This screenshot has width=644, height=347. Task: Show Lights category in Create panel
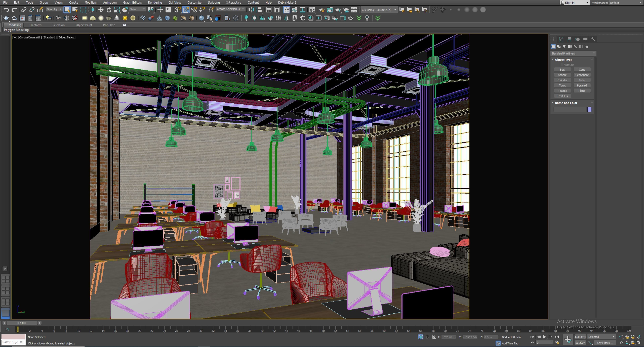(x=564, y=47)
